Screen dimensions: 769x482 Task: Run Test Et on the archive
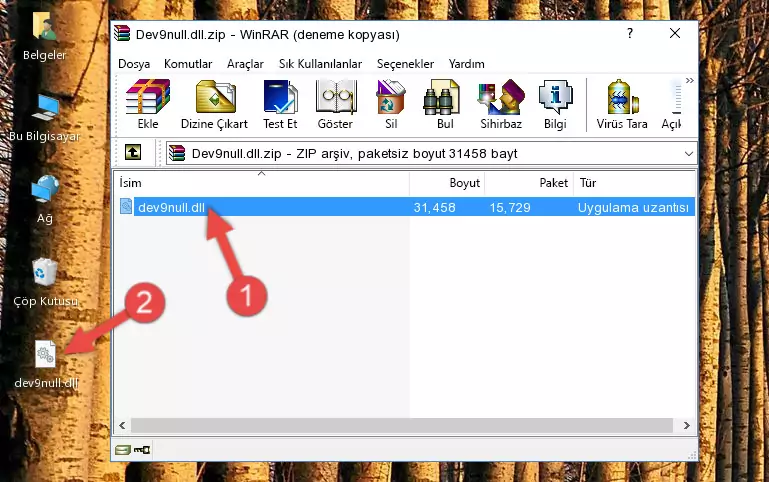(x=280, y=104)
